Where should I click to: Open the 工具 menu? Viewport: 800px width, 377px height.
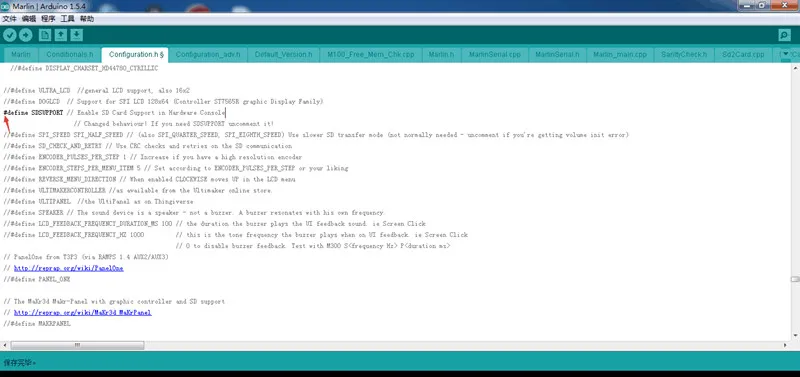click(x=67, y=19)
